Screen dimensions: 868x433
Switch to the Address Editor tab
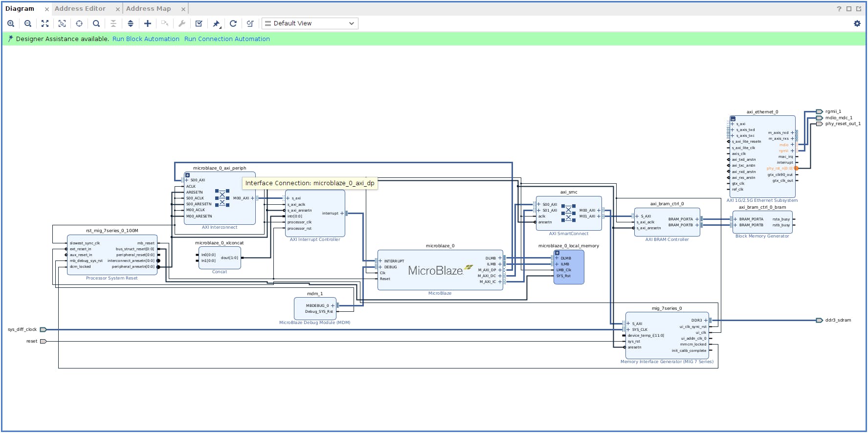80,9
